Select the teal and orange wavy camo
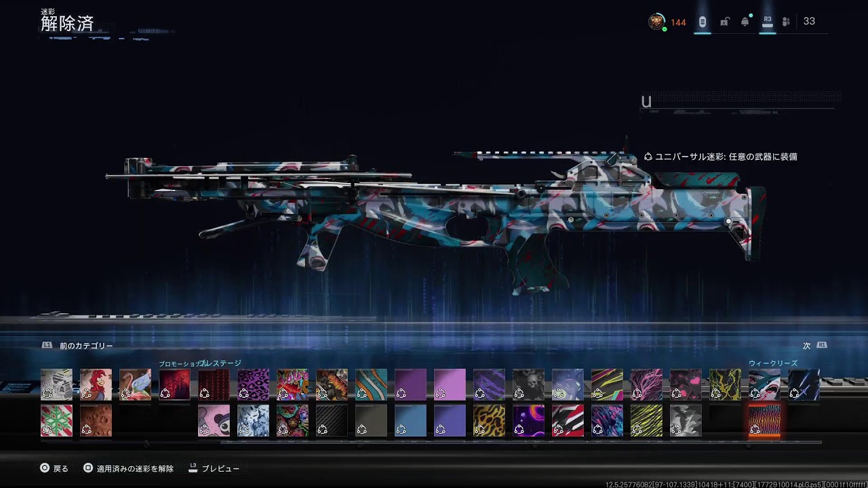This screenshot has width=868, height=488. click(371, 384)
